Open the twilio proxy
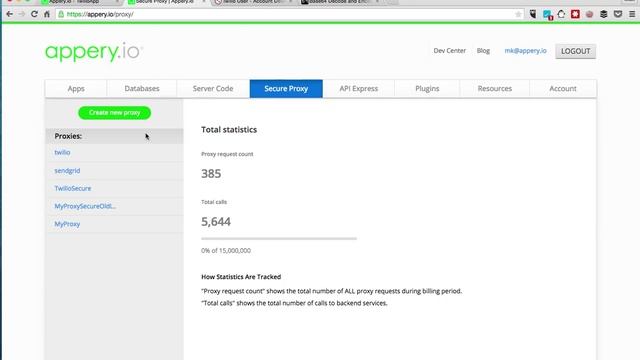This screenshot has width=640, height=360. coord(62,152)
